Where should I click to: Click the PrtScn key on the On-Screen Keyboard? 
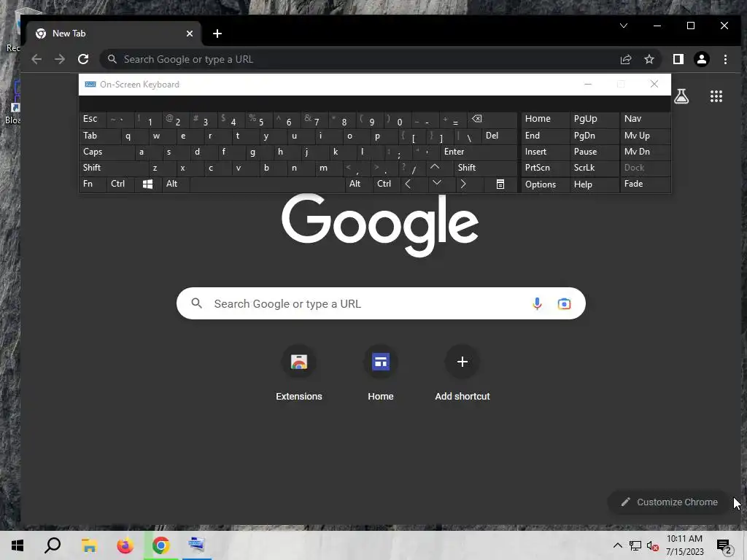point(546,168)
